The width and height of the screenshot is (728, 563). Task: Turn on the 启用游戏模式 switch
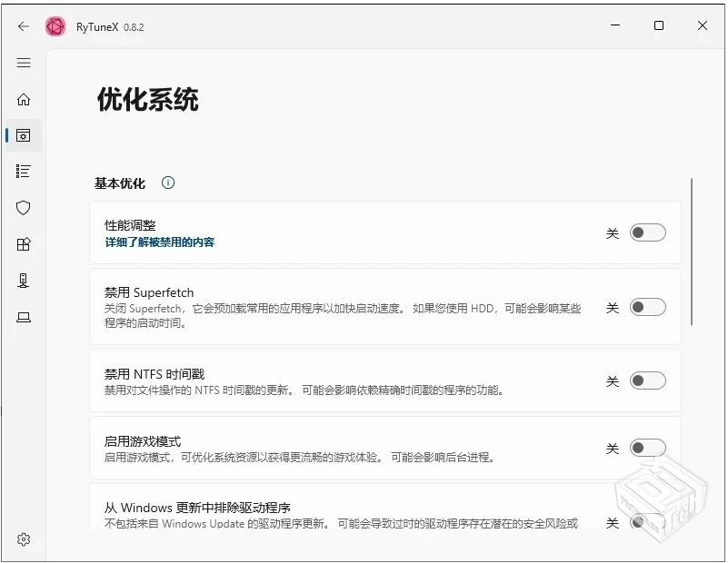(x=648, y=448)
